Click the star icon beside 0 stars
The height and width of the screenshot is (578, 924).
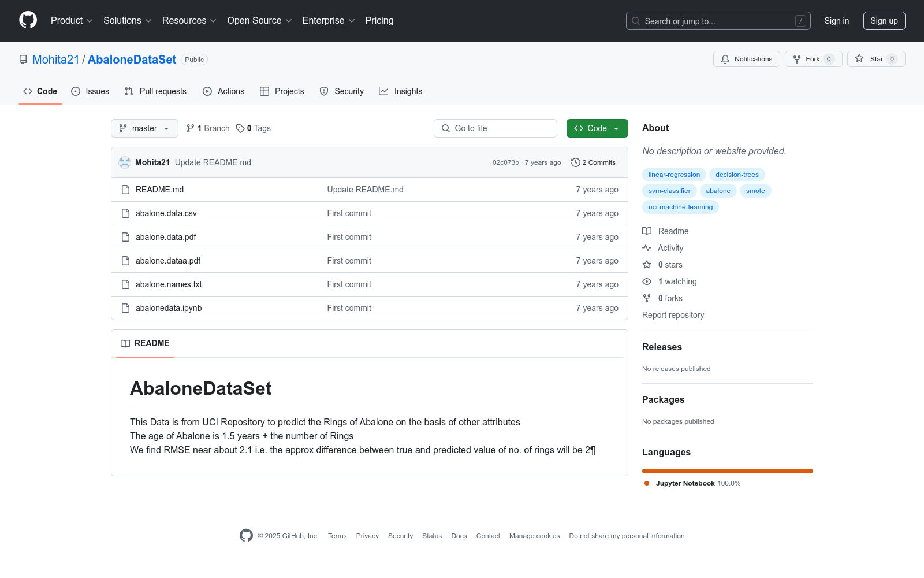pos(647,265)
